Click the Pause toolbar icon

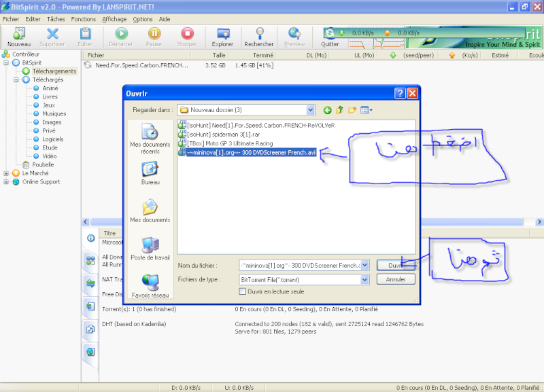point(154,37)
